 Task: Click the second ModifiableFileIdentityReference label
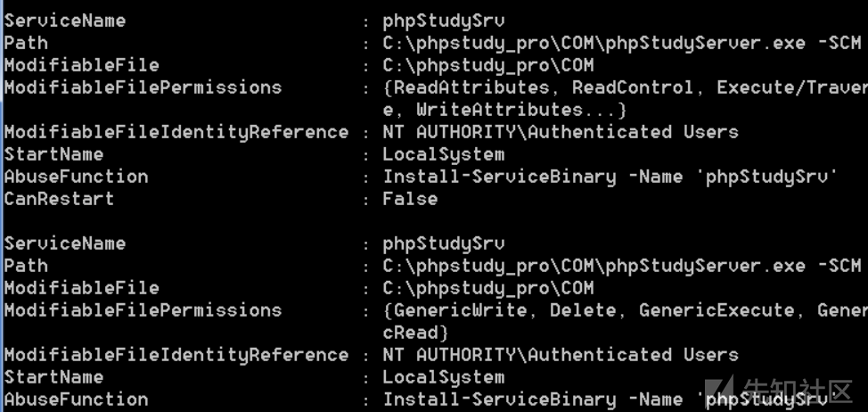click(x=176, y=355)
